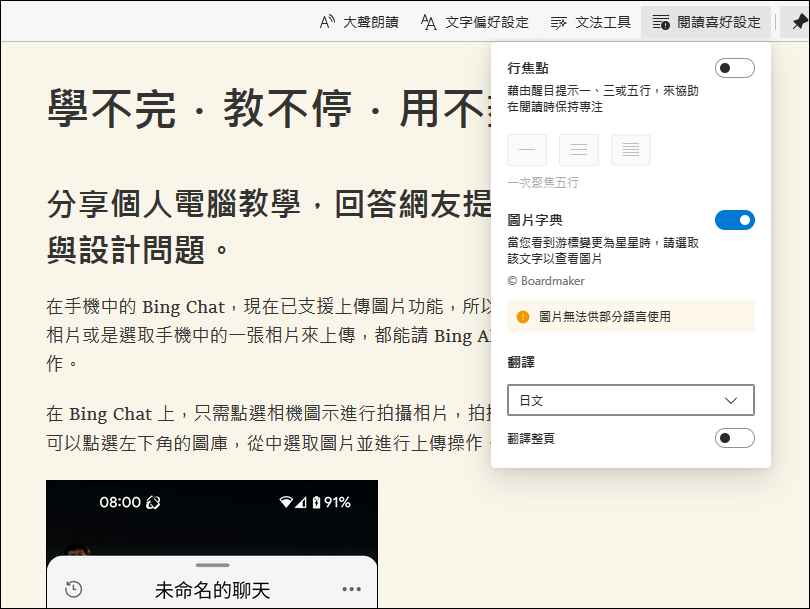The image size is (810, 609).
Task: Open the 日文 translation language dropdown
Action: [631, 400]
